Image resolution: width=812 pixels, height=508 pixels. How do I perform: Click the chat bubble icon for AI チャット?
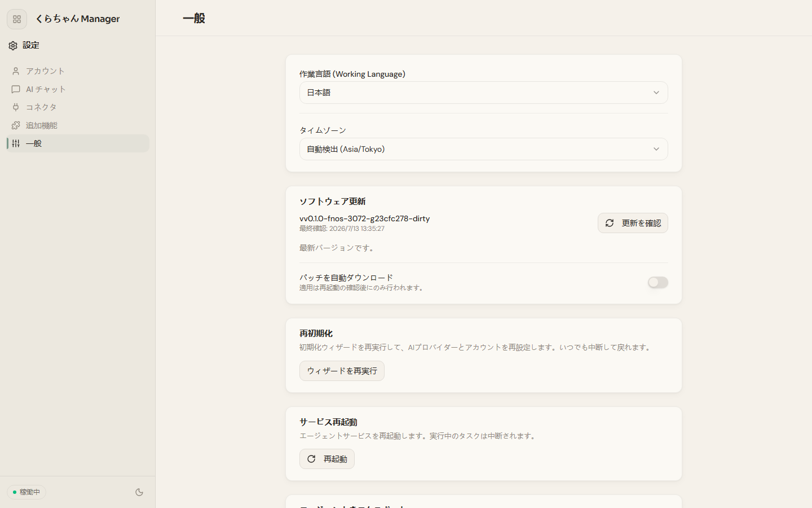pyautogui.click(x=16, y=89)
